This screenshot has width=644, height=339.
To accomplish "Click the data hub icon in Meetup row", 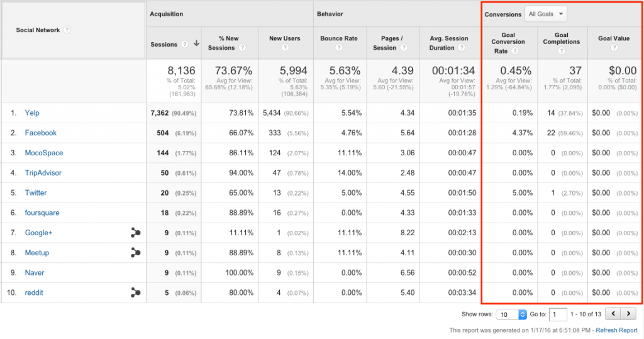I will point(135,253).
